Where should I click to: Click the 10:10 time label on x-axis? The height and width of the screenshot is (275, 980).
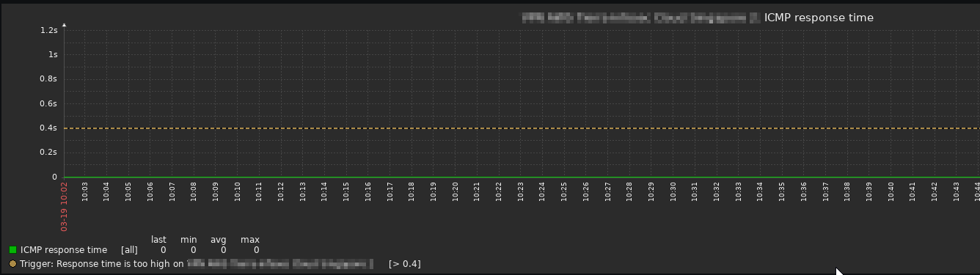[x=238, y=191]
